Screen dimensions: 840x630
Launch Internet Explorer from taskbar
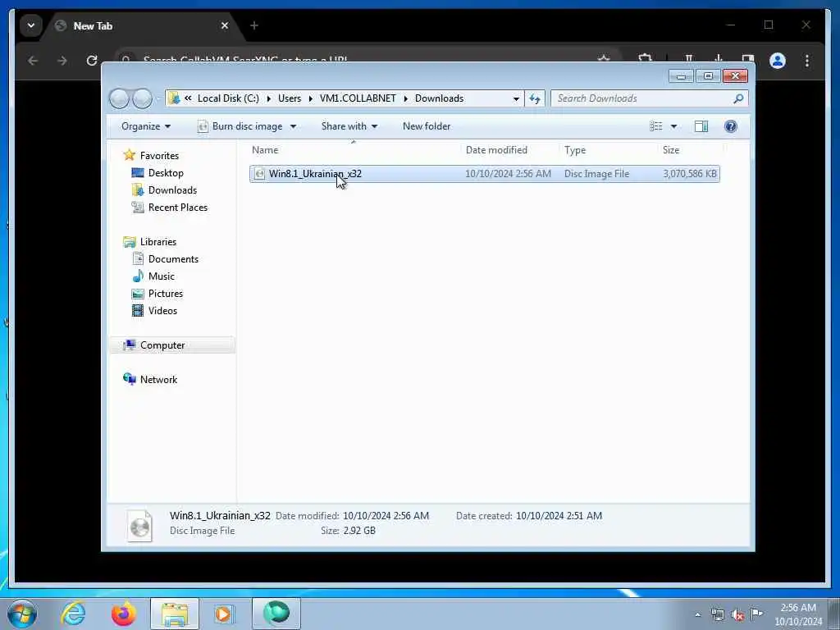73,614
